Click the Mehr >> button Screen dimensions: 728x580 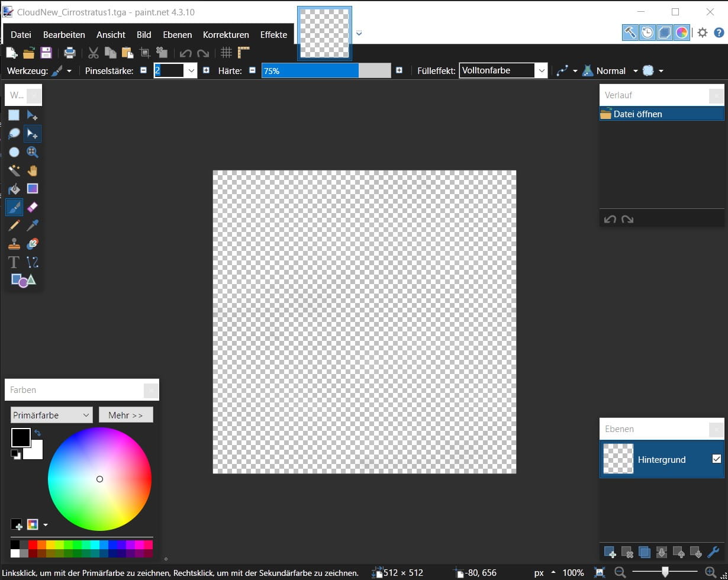click(x=125, y=415)
